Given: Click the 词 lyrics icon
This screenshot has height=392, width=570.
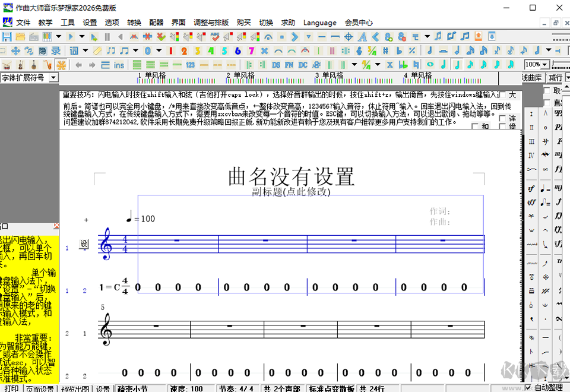Looking at the screenshot, I should click(74, 51).
